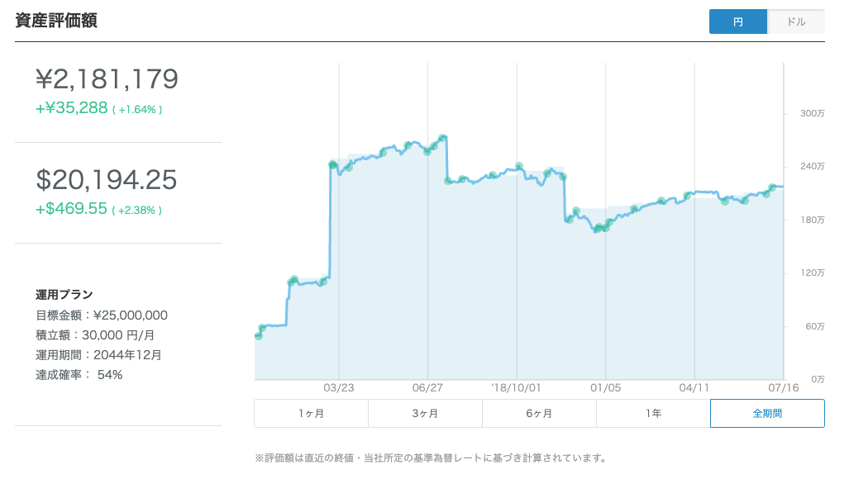The image size is (868, 479).
Task: Switch currency display to ドル
Action: pyautogui.click(x=796, y=22)
